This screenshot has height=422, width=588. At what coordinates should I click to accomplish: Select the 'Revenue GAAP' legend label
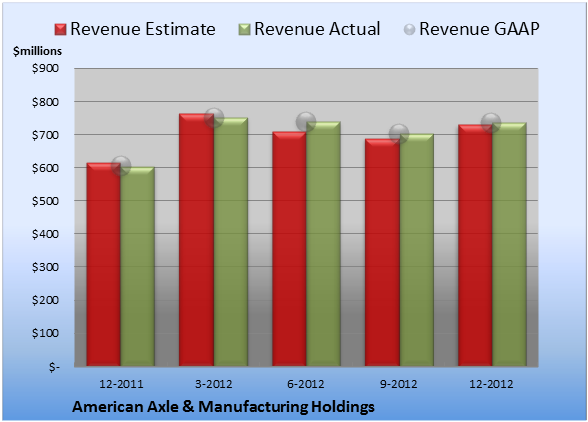479,29
